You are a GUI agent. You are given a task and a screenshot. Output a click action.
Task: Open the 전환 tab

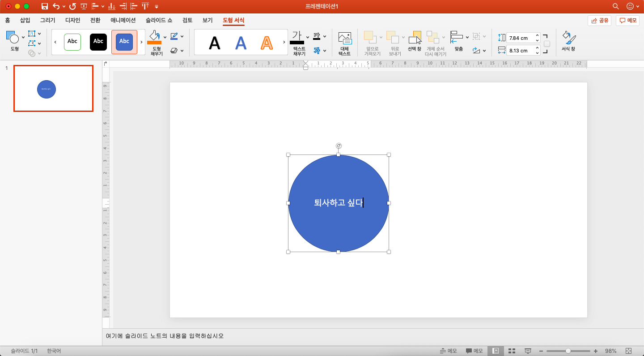point(95,20)
